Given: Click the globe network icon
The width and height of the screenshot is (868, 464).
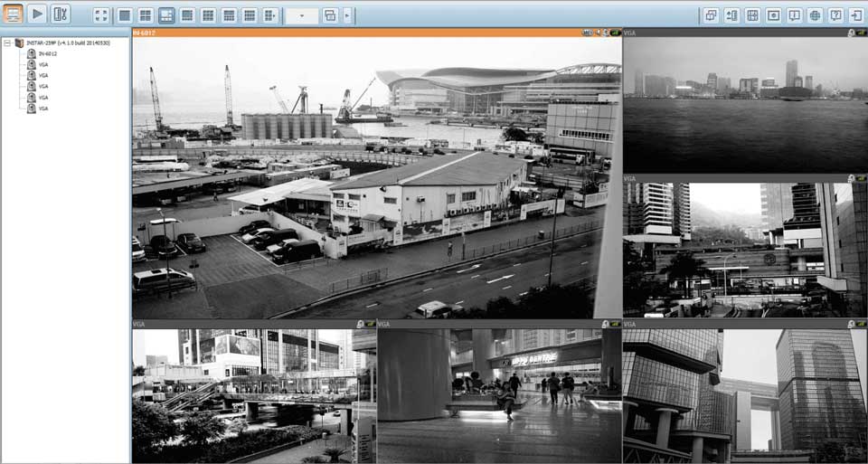Looking at the screenshot, I should (815, 15).
